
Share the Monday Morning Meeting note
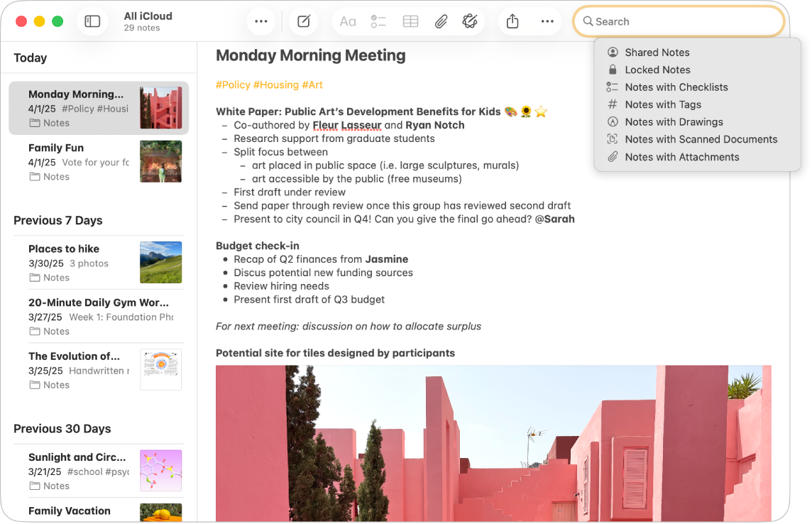pos(512,21)
